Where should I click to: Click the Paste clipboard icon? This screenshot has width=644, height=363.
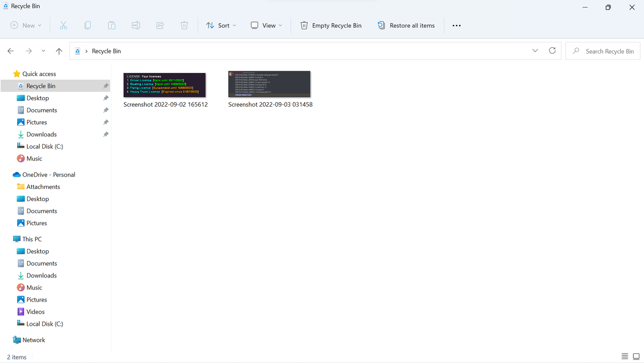[x=112, y=25]
